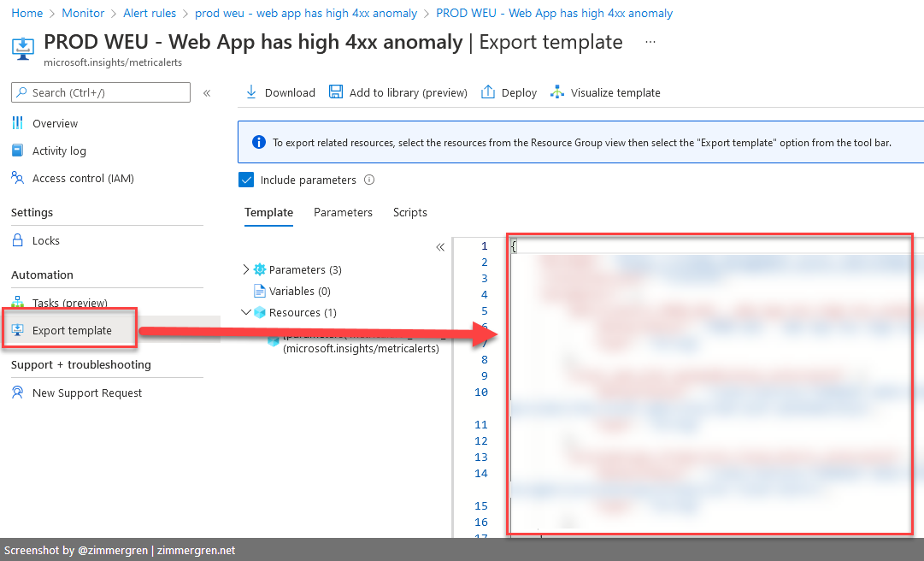Click the Access control (IAM) icon
Viewport: 924px width, 561px height.
click(18, 177)
